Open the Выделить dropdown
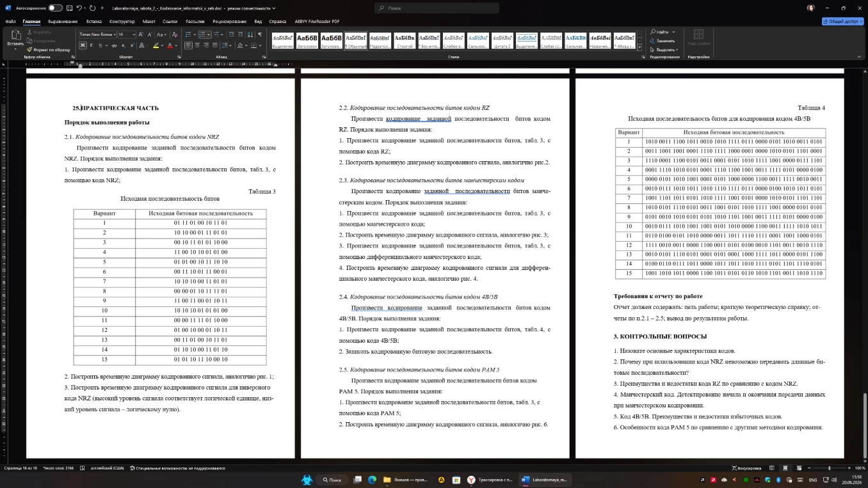This screenshot has width=868, height=488. tap(664, 49)
